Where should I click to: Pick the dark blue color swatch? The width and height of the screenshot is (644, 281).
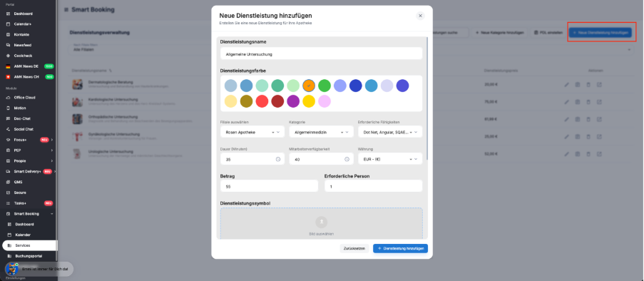tap(356, 86)
